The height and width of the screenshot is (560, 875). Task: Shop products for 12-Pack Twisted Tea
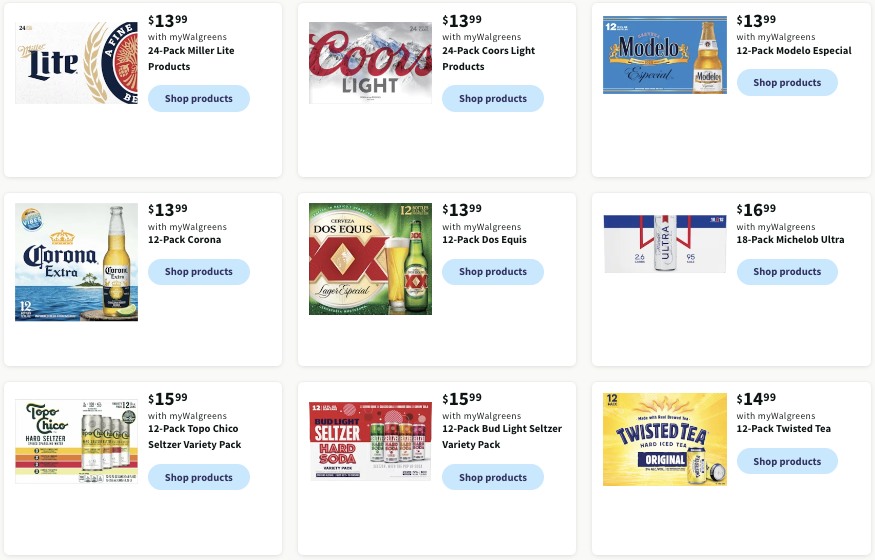(x=787, y=461)
